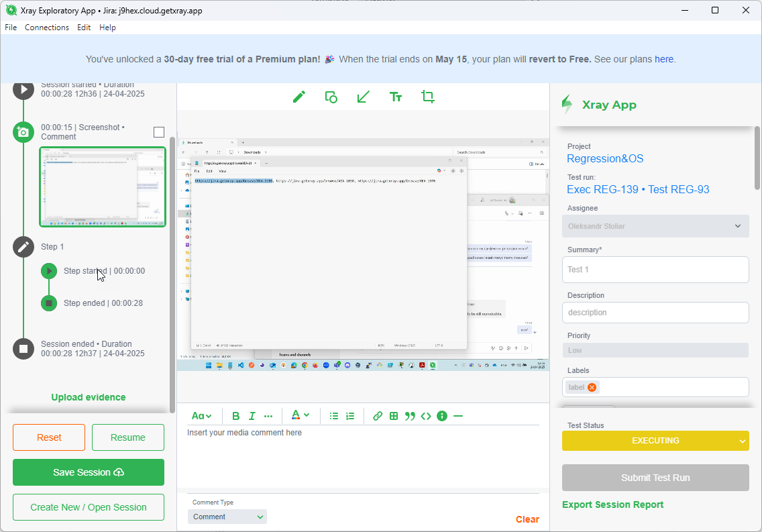762x532 pixels.
Task: Click the camera screenshot timeline icon
Action: coord(23,131)
